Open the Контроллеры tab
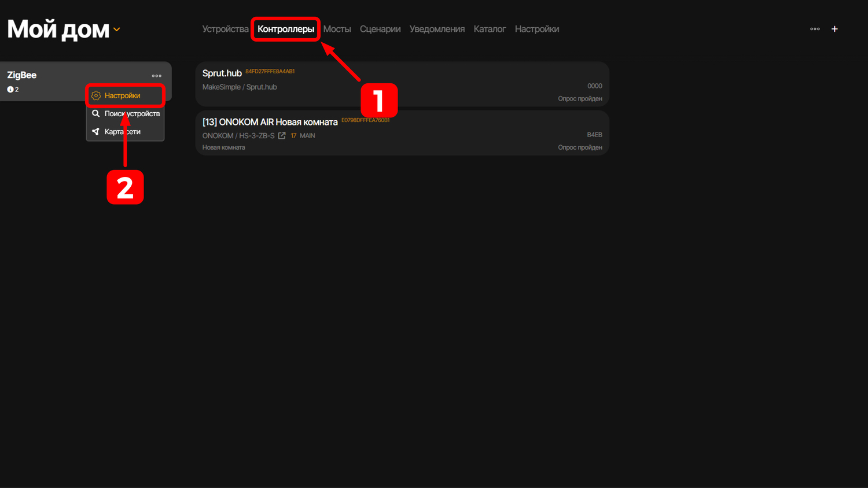 pyautogui.click(x=285, y=29)
